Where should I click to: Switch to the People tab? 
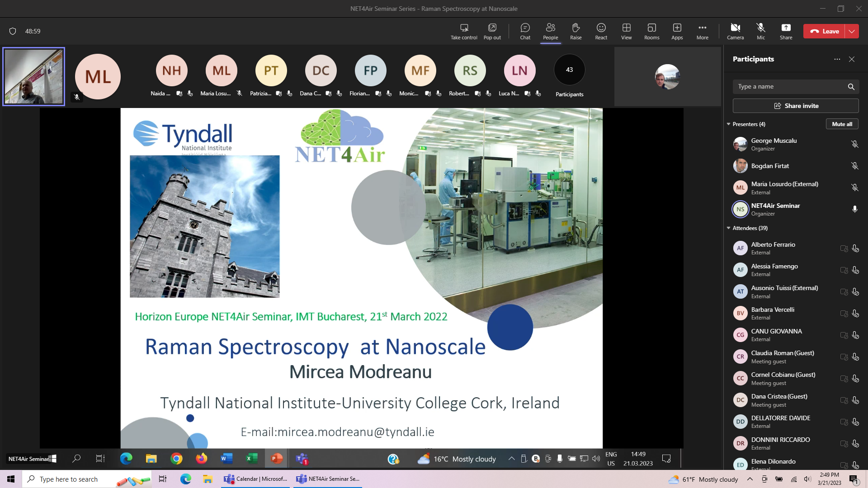pos(550,31)
